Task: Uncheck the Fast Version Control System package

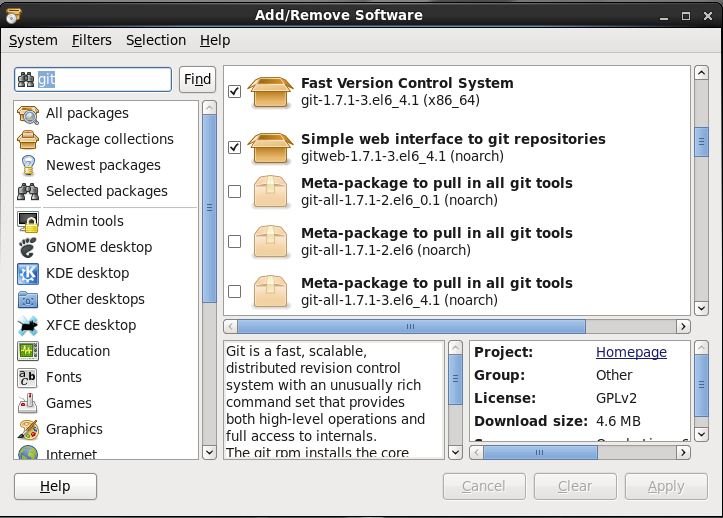Action: 235,91
